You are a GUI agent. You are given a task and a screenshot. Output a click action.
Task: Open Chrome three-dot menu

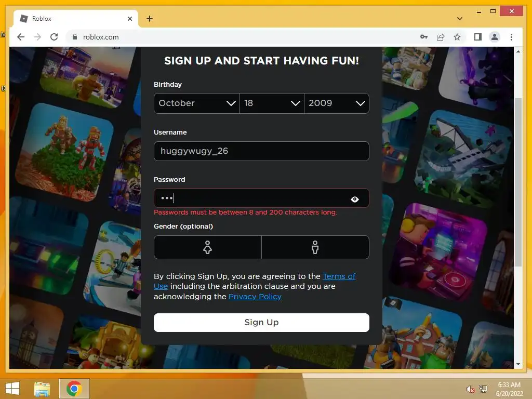pos(511,37)
